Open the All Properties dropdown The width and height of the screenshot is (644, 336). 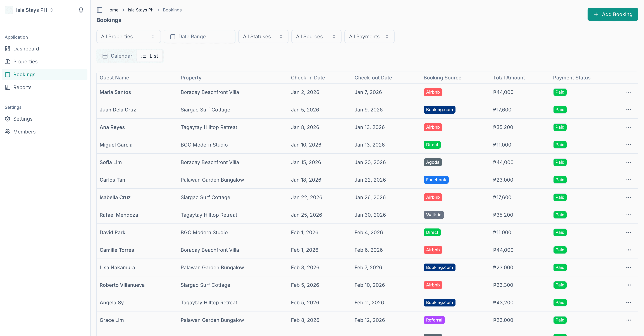(x=128, y=36)
